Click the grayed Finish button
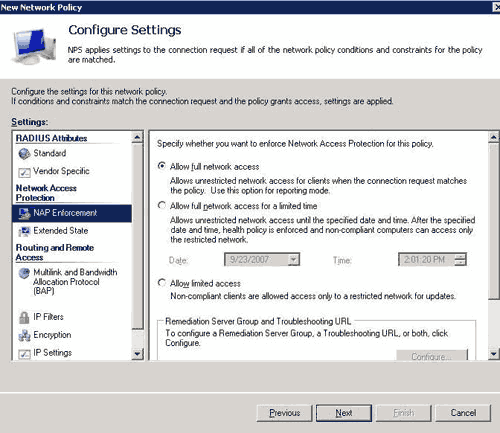 (403, 413)
